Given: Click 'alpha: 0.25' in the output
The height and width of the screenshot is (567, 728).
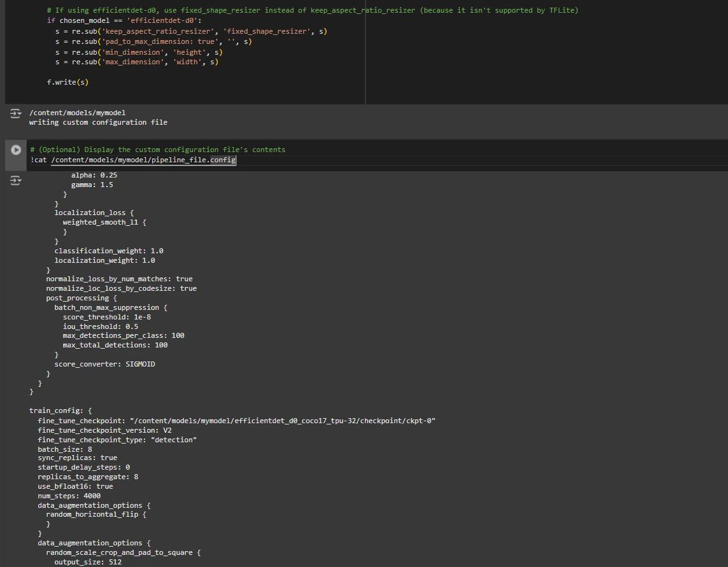Looking at the screenshot, I should [94, 175].
